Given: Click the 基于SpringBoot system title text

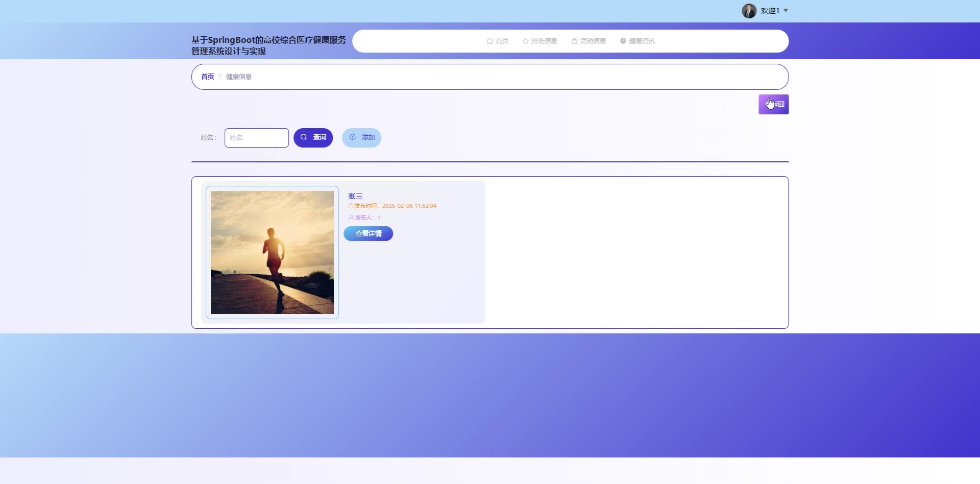Looking at the screenshot, I should (x=268, y=45).
